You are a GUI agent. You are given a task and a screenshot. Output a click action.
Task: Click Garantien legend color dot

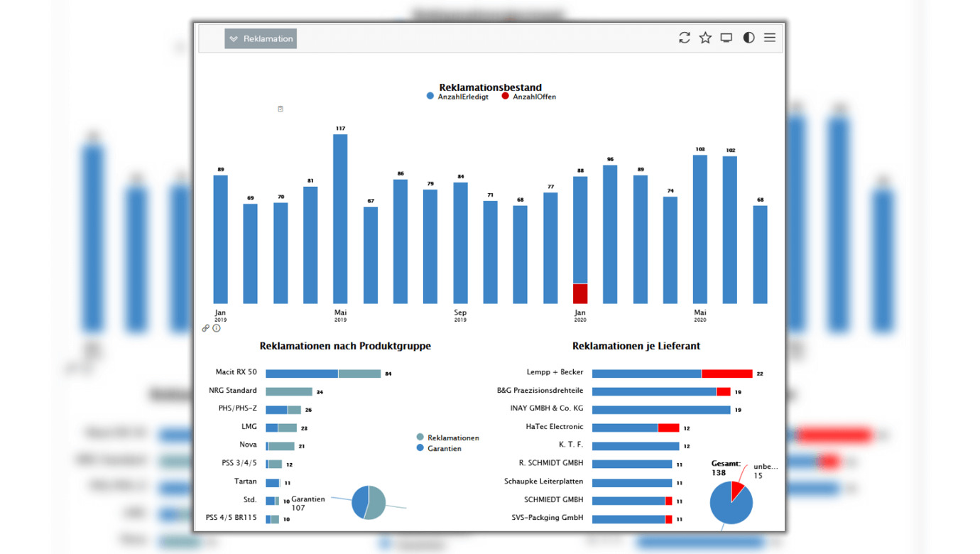pyautogui.click(x=420, y=448)
